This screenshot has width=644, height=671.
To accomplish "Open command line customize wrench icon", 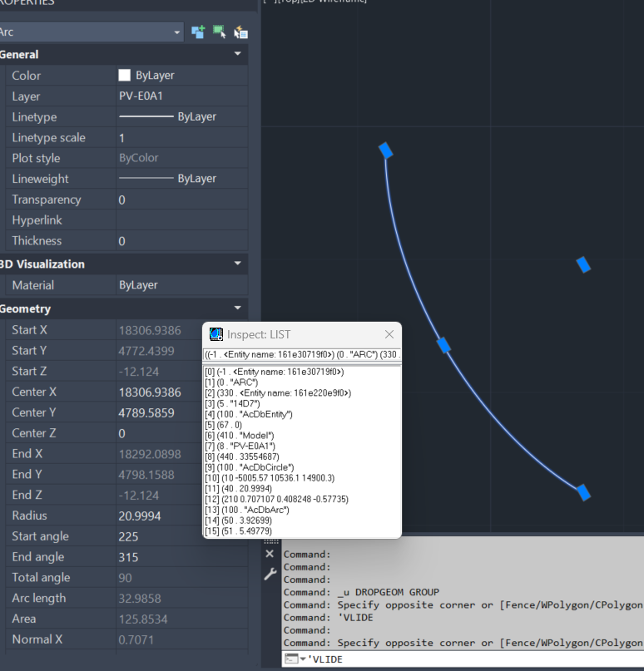I will [270, 575].
